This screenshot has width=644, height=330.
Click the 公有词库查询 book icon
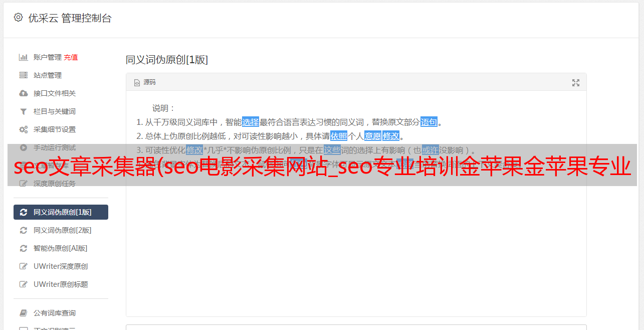[23, 313]
